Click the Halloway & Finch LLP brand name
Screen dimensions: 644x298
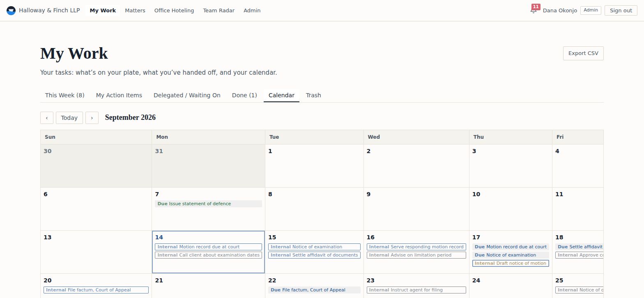pos(49,10)
